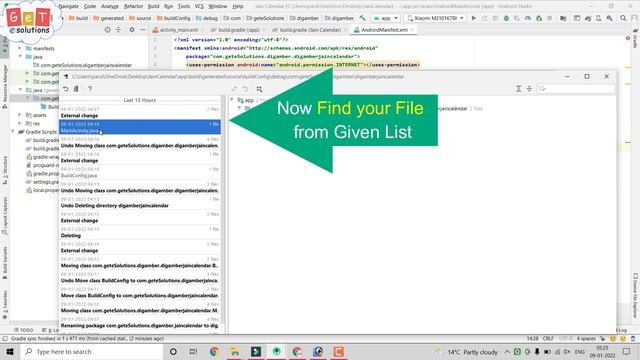Screen dimensions: 640x360
Task: Click the Project panel collapse-all icon
Action: click(118, 30)
